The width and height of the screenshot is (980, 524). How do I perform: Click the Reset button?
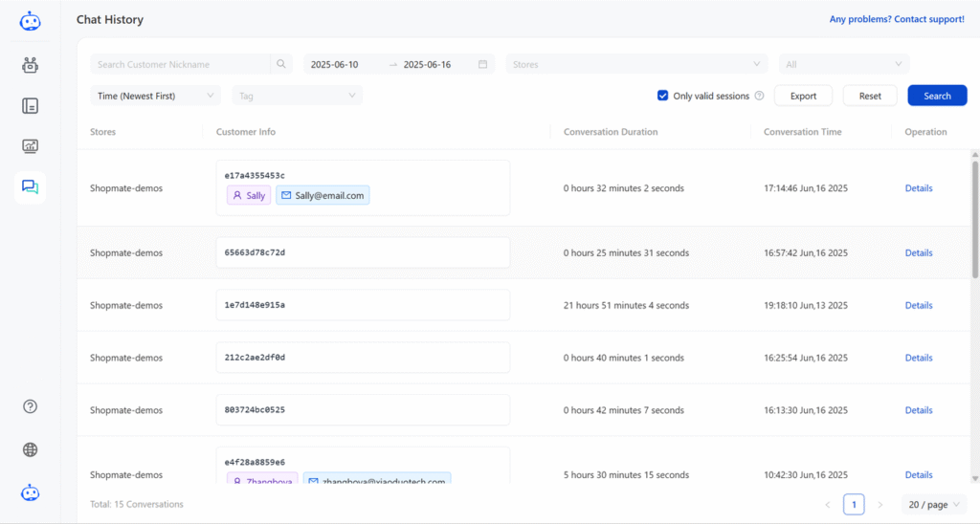[x=869, y=96]
